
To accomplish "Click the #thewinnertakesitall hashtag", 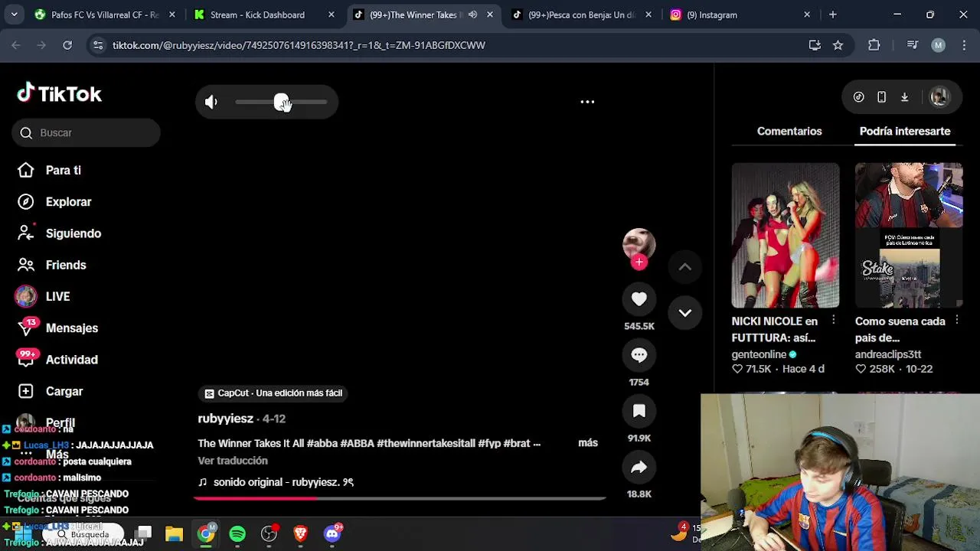I will click(426, 443).
